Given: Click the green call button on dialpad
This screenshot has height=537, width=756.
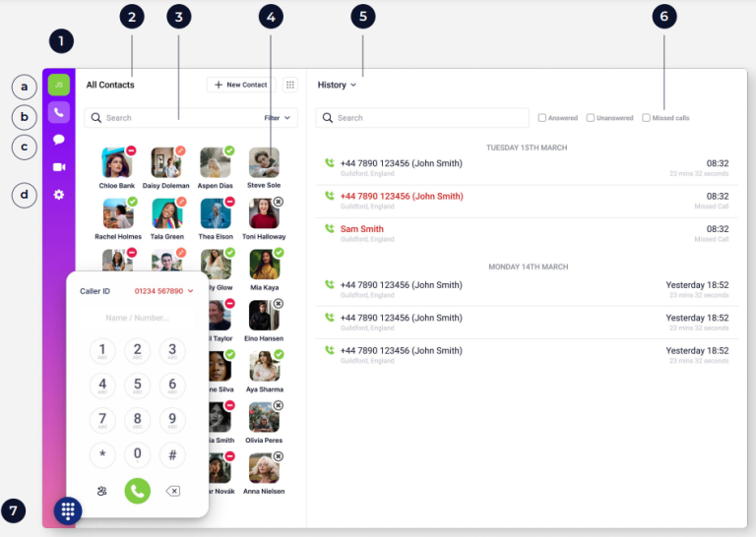Looking at the screenshot, I should pos(138,491).
